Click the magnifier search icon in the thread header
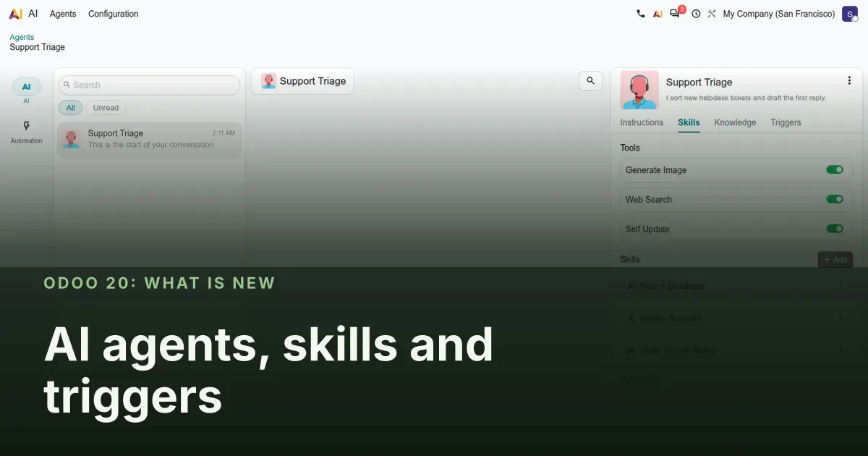The image size is (868, 456). pyautogui.click(x=591, y=81)
